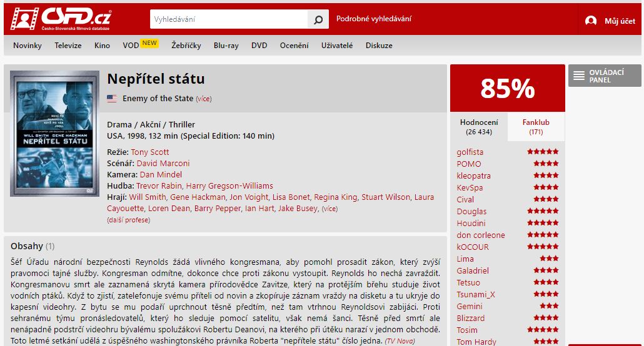The image size is (644, 346).
Task: Open Harry Gregson-Williams link
Action: 229,186
